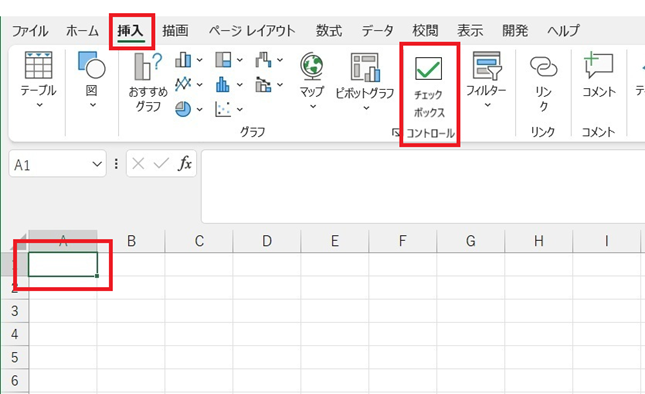Select column F header

click(402, 241)
